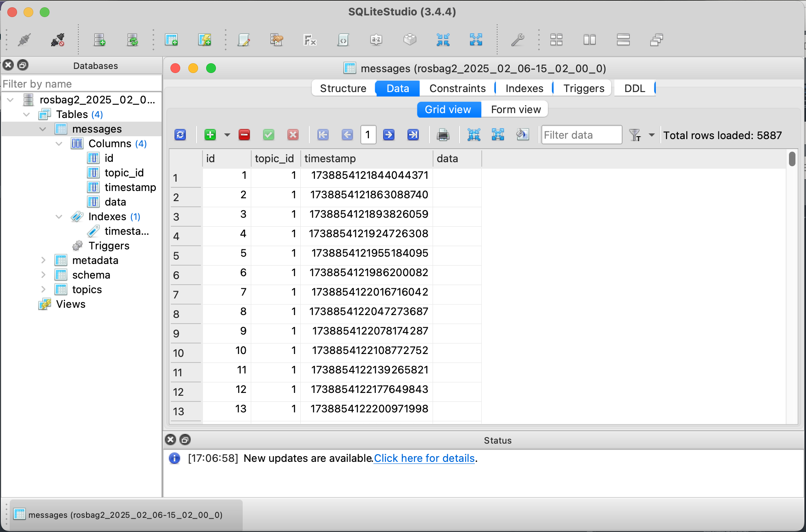Screen dimensions: 806x532
Task: Connect to database via plug icon
Action: [25, 40]
